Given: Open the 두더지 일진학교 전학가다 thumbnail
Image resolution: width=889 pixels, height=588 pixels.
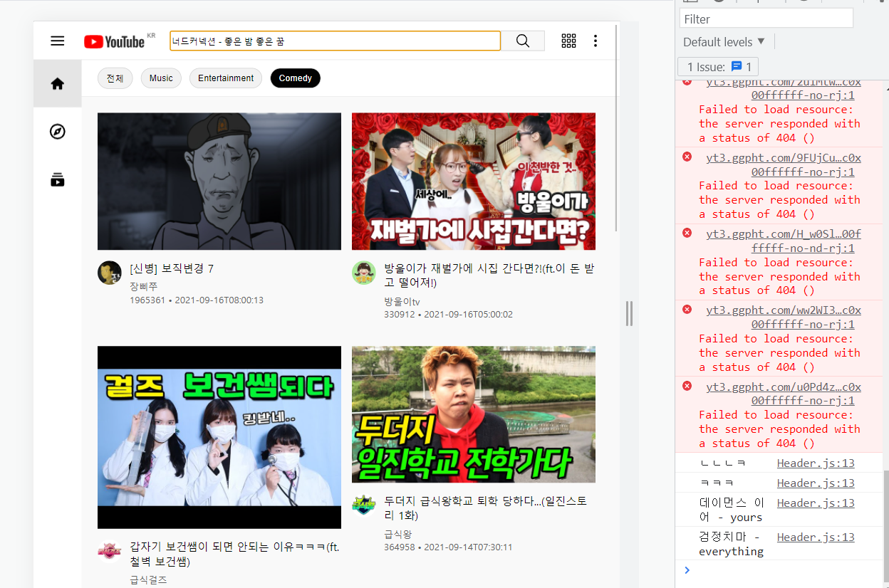Looking at the screenshot, I should tap(474, 414).
